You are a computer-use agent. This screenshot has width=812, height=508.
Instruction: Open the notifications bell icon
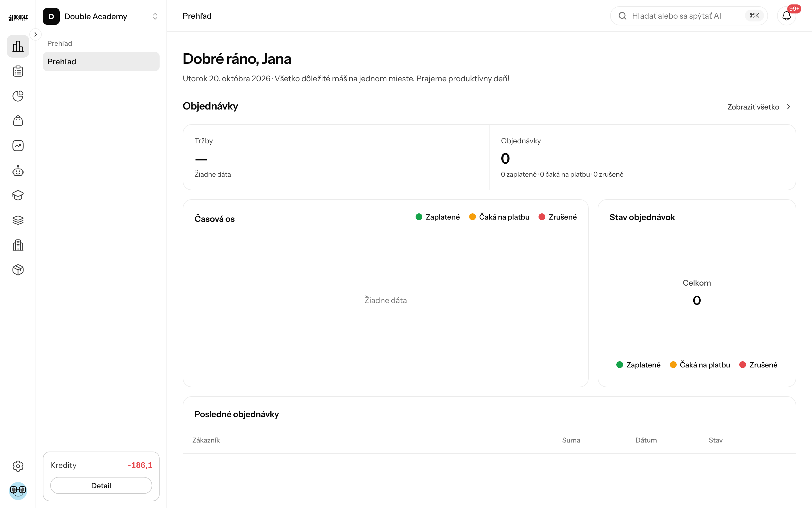tap(787, 16)
